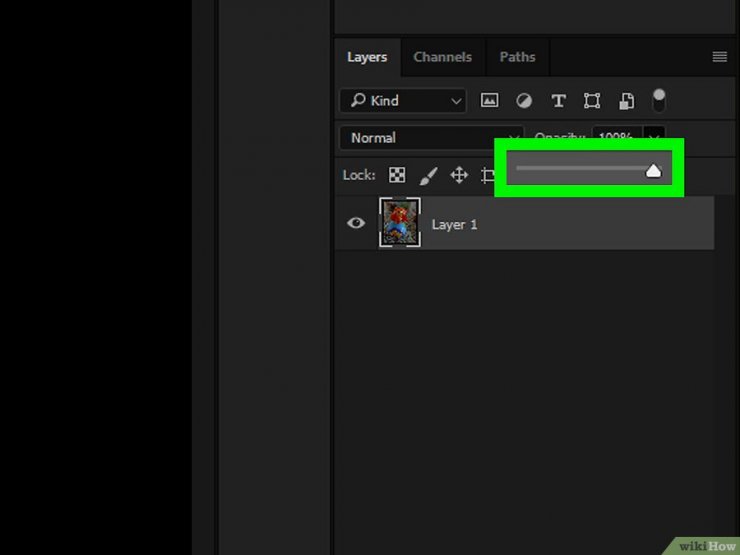Open the Layers panel menu
Viewport: 740px width, 555px height.
click(x=719, y=57)
